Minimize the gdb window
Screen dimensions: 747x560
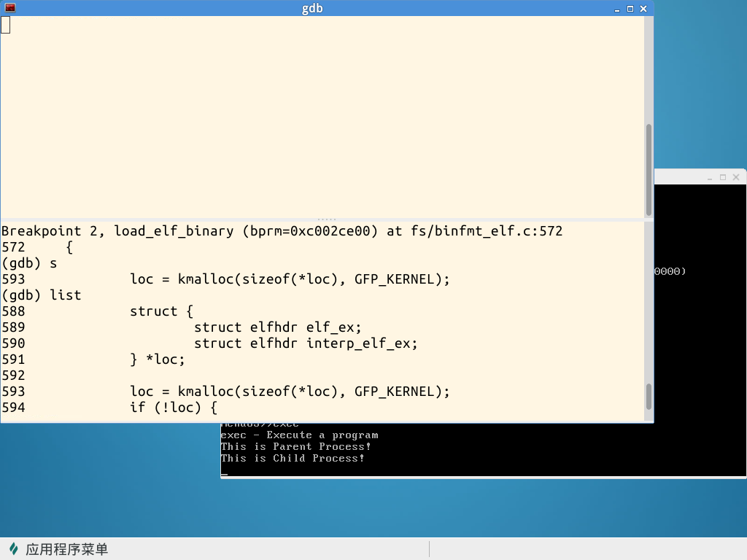(x=617, y=9)
